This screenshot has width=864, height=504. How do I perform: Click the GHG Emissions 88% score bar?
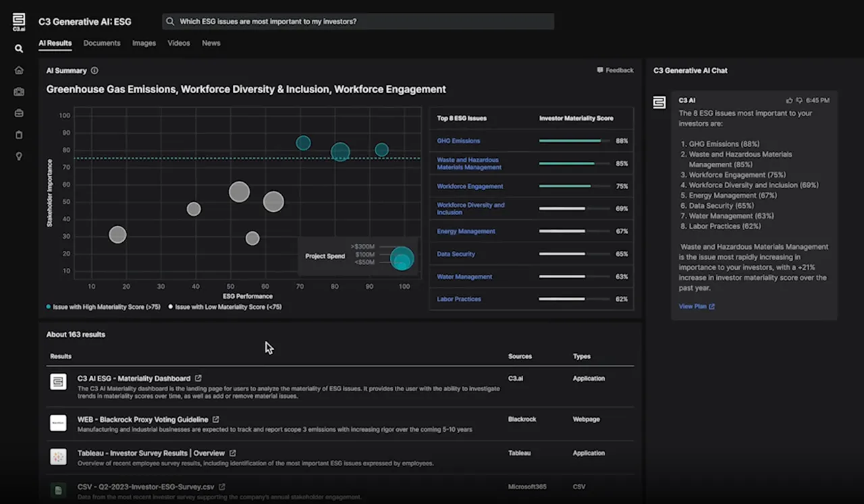574,141
